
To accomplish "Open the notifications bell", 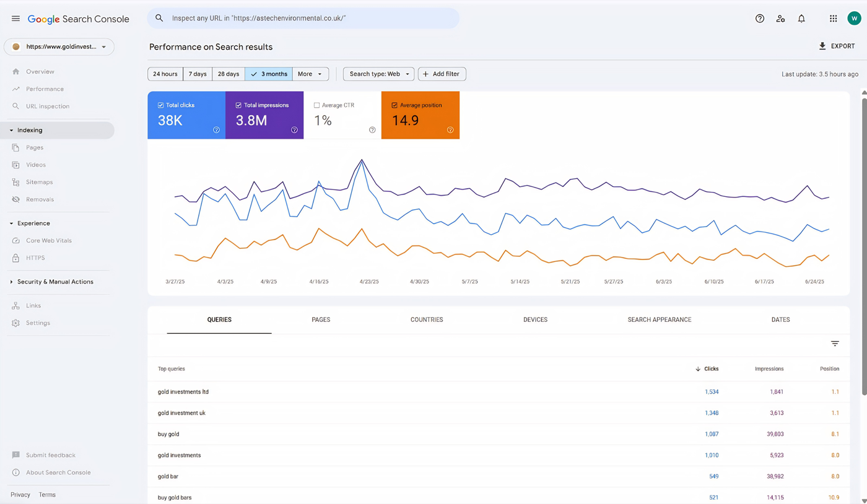I will [801, 19].
